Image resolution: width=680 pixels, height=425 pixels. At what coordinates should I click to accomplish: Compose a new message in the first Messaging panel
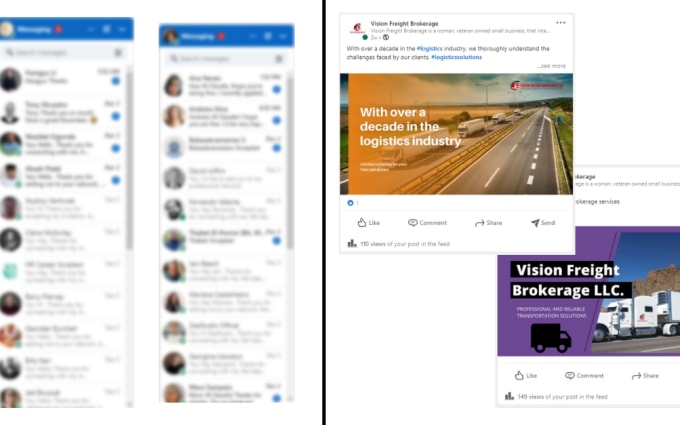(x=106, y=29)
